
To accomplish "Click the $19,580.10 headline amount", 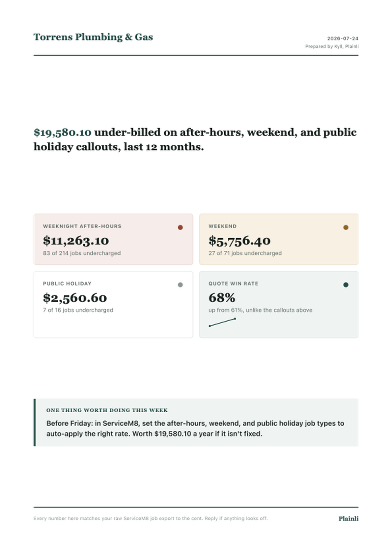I will click(62, 132).
